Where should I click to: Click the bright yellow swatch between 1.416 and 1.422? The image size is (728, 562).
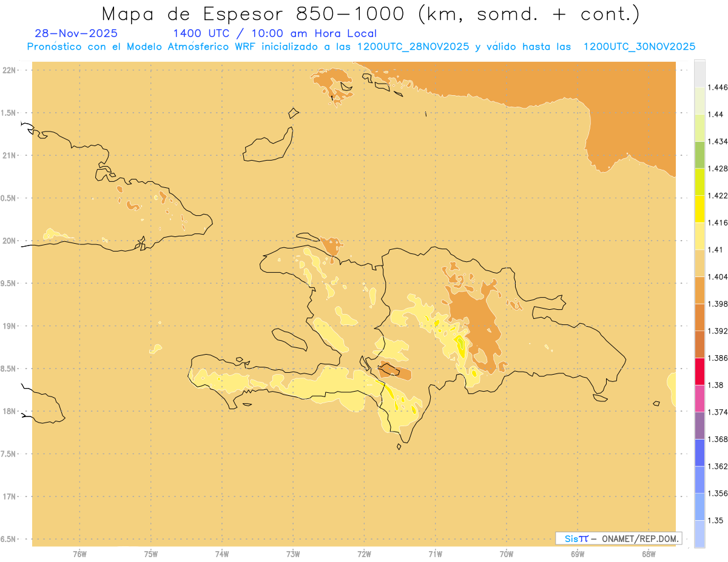699,209
